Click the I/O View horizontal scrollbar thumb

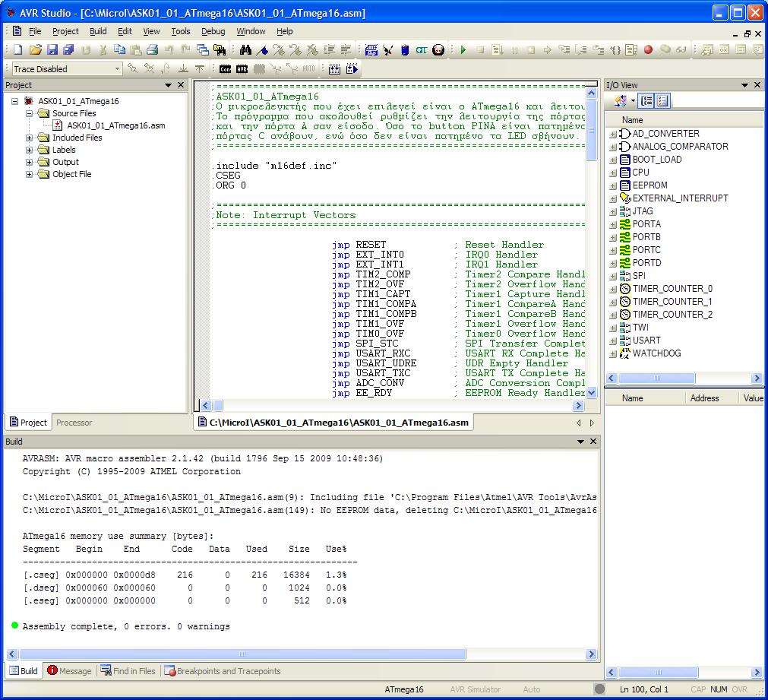[x=656, y=378]
